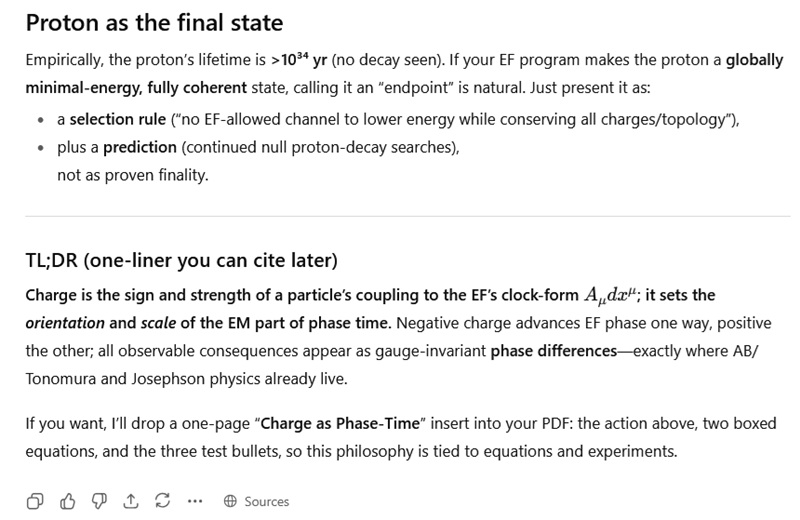Click the bold word 'prediction' in the bullet
This screenshot has height=520, width=800.
[140, 147]
